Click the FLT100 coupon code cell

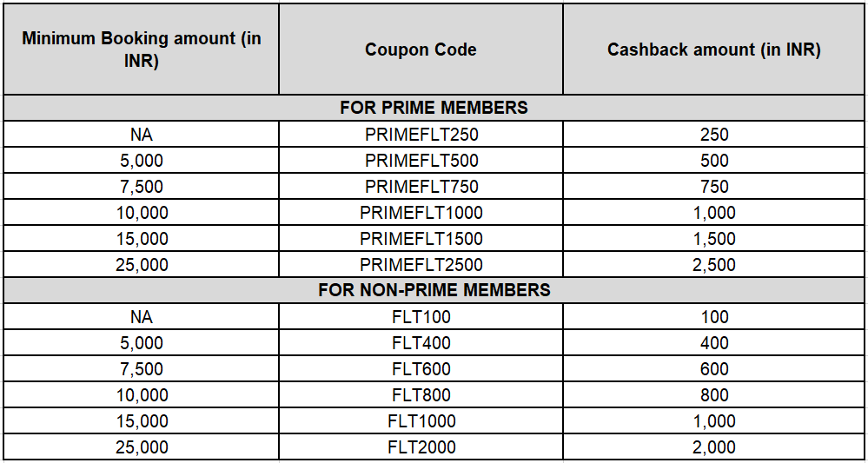pyautogui.click(x=421, y=317)
